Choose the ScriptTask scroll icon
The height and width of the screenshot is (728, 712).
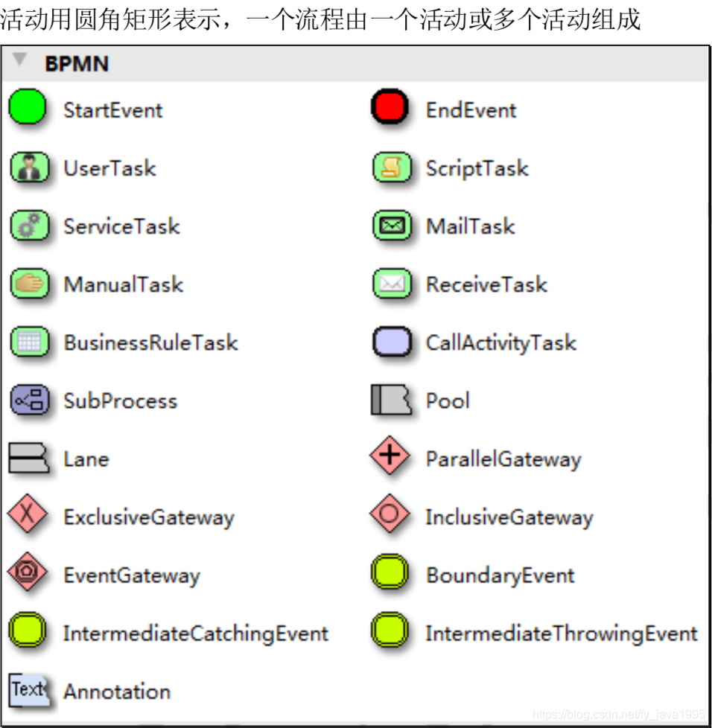pos(392,167)
